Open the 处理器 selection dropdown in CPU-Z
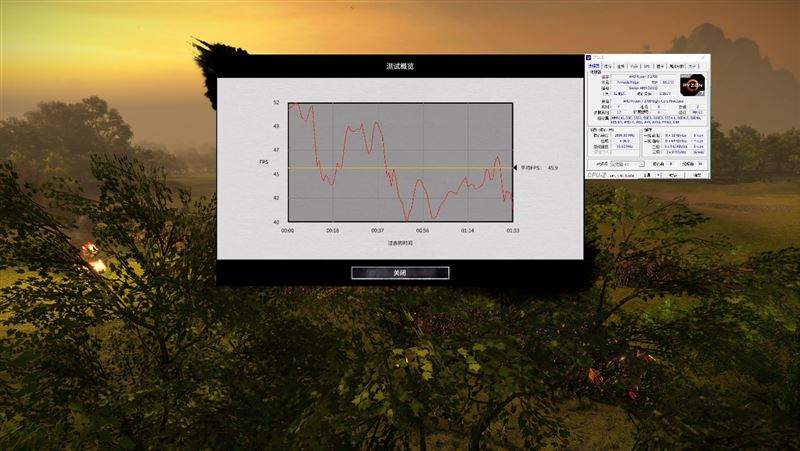800x451 pixels. click(x=628, y=164)
